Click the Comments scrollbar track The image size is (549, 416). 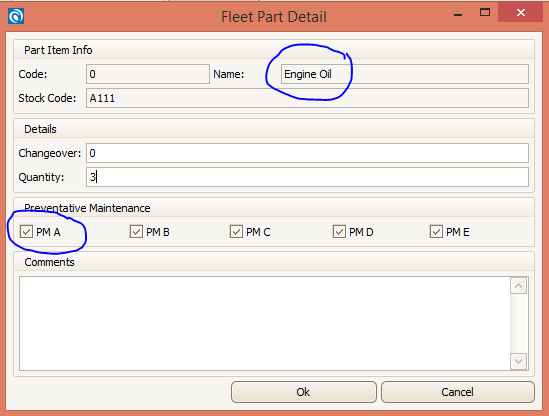pyautogui.click(x=519, y=323)
